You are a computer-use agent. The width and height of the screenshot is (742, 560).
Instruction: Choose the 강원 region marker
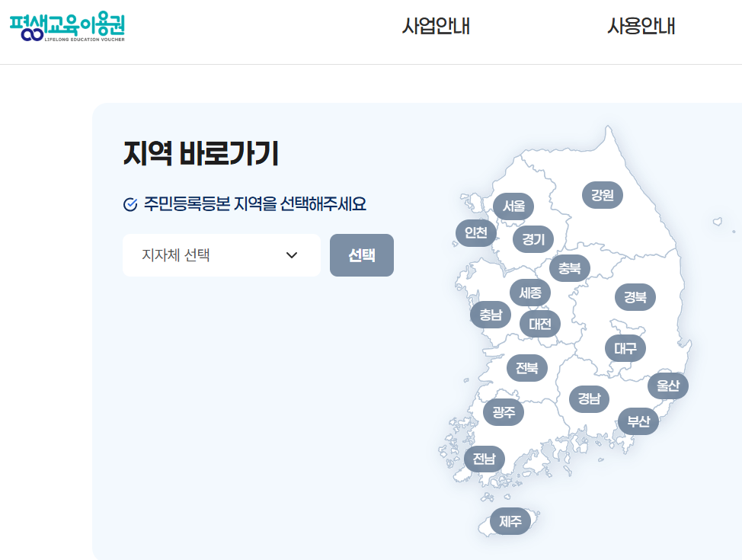[x=603, y=195]
